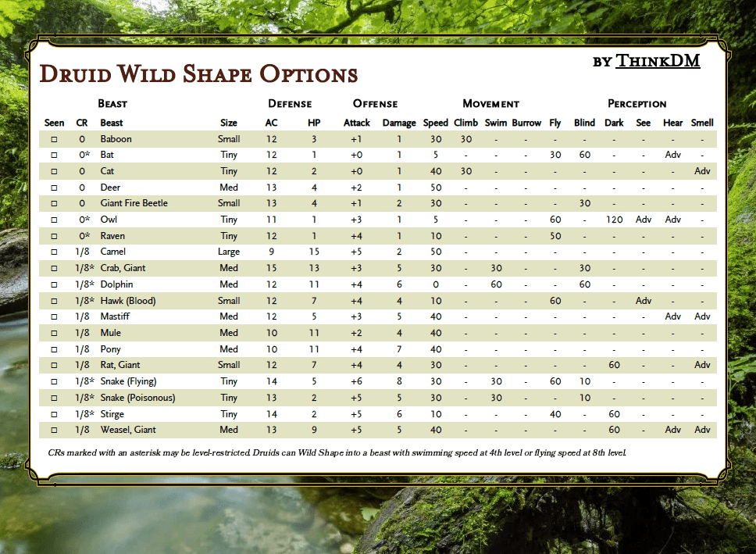This screenshot has width=756, height=554.
Task: Mark Mastiff as seen
Action: coord(53,316)
